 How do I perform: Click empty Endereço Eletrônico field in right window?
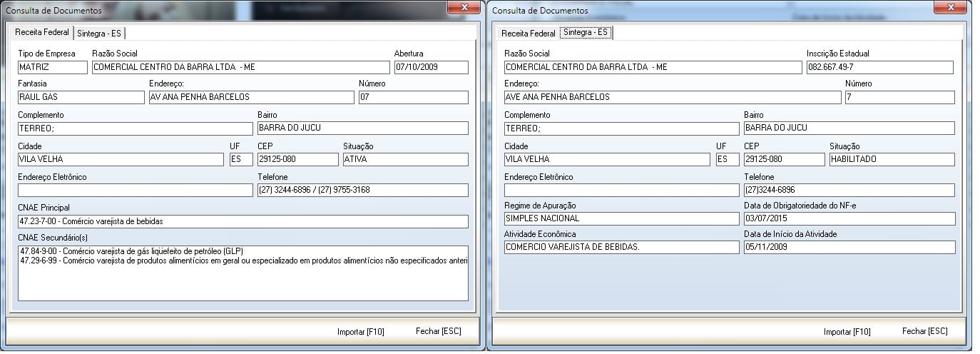coord(622,191)
